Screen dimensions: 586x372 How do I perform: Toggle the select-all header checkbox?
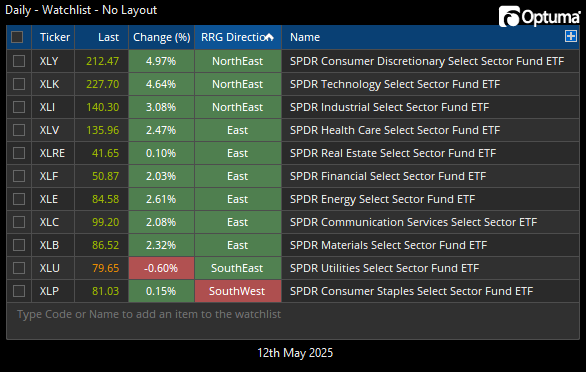coord(17,37)
